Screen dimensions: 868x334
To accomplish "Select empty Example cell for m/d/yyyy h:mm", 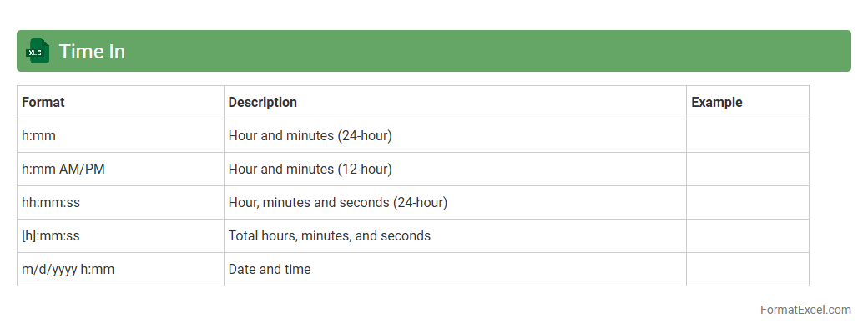I will pyautogui.click(x=747, y=270).
